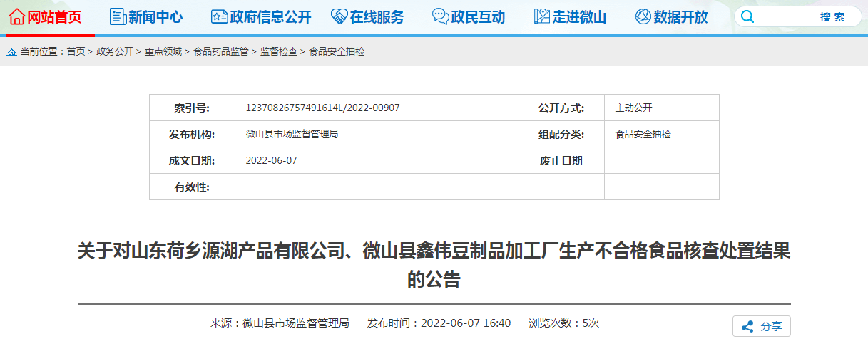This screenshot has width=868, height=339.
Task: Click the 组配分类 label cell
Action: coord(561,135)
